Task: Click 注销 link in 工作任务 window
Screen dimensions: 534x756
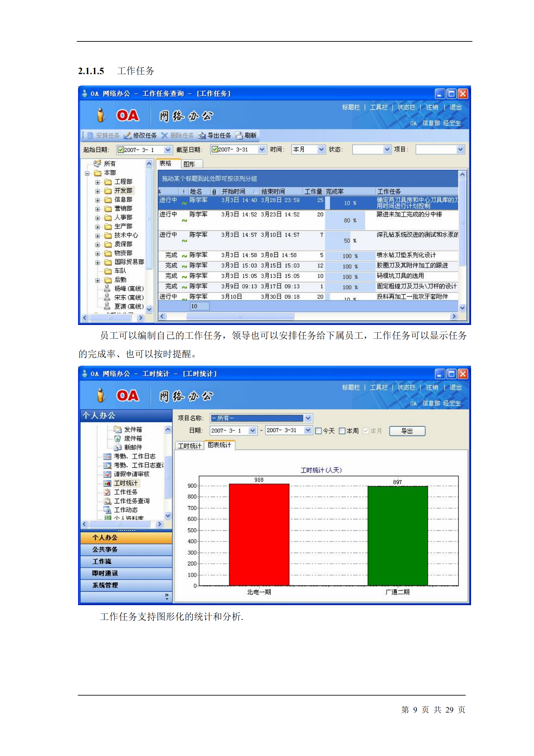Action: coord(432,107)
